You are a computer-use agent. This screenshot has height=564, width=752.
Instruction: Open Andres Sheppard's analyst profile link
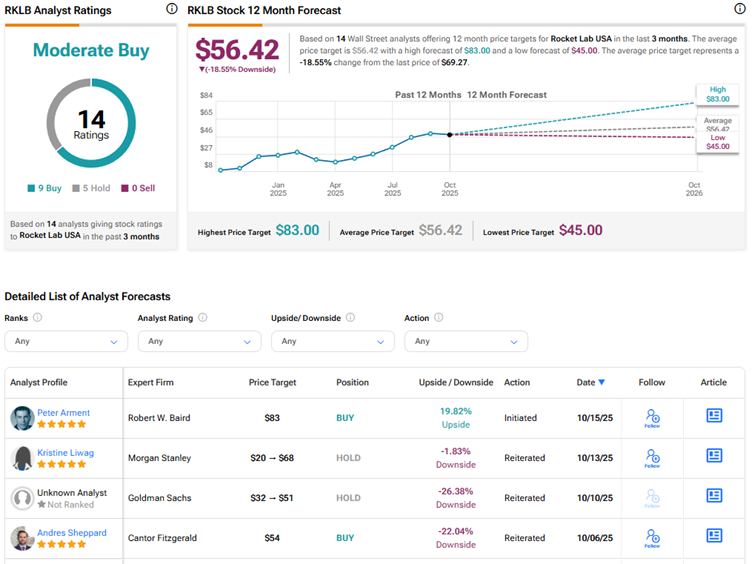click(x=73, y=532)
